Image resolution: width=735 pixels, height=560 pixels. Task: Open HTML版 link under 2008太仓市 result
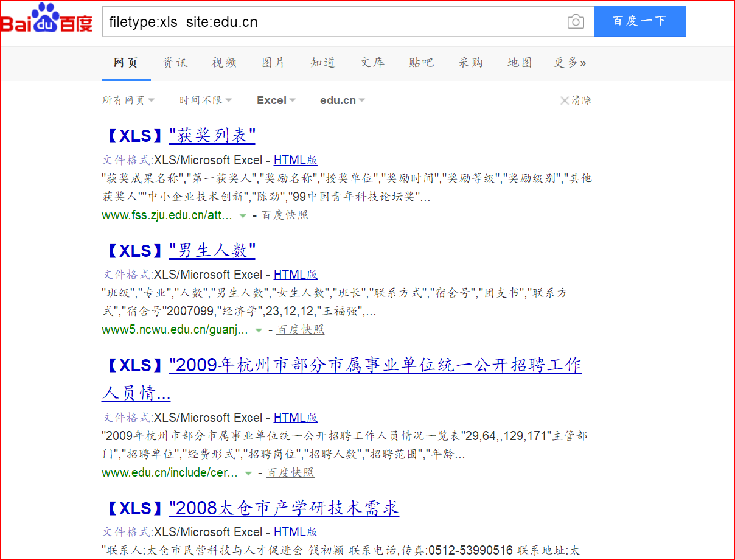coord(296,533)
